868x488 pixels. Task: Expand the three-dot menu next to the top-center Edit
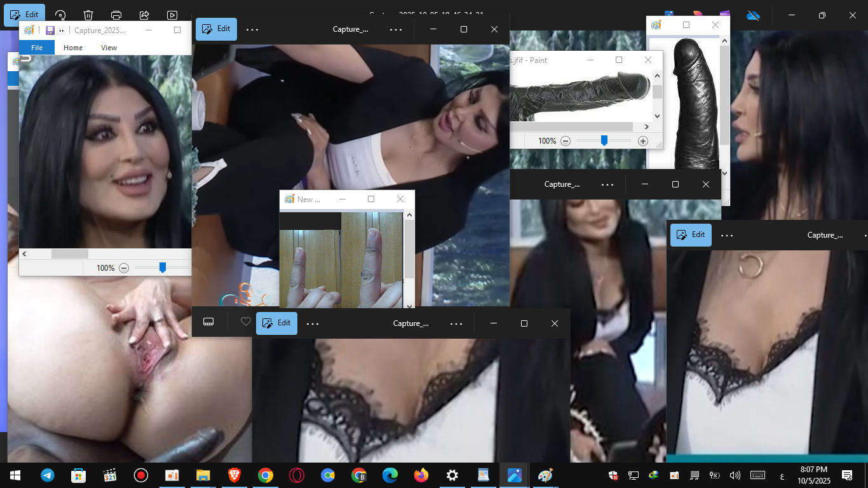tap(252, 29)
